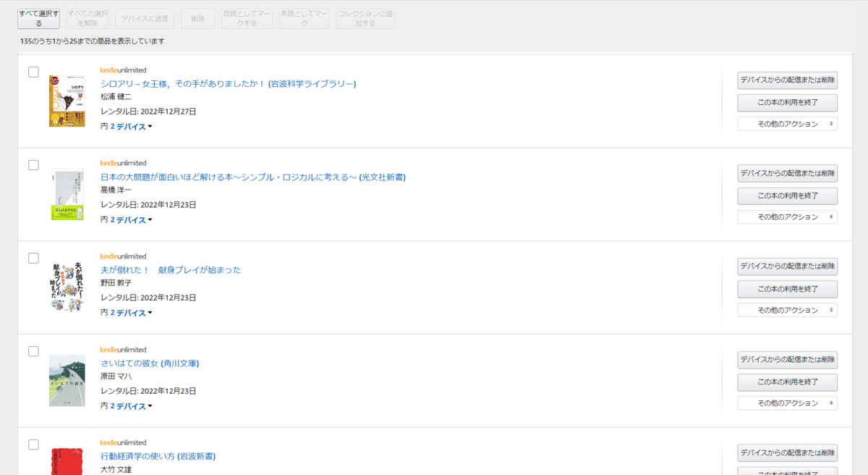This screenshot has height=475, width=868.
Task: Click デバイスからの配信または削除 for 行動経済学の使い方
Action: pyautogui.click(x=788, y=453)
